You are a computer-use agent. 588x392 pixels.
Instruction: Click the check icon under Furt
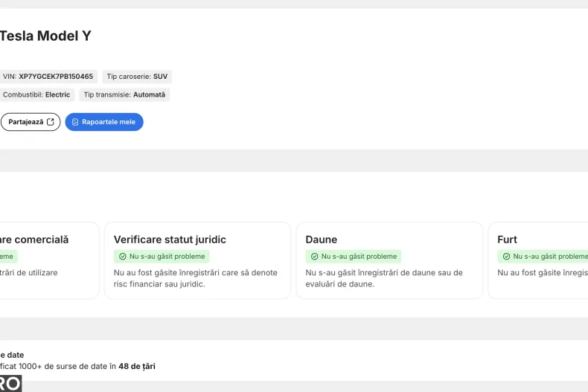506,257
